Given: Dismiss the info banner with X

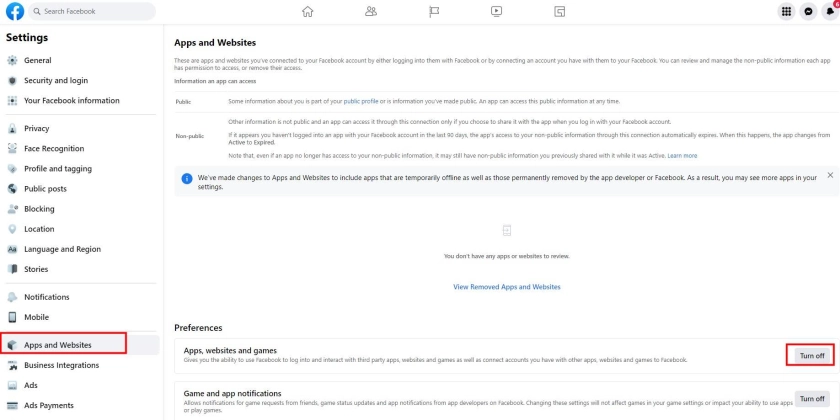Looking at the screenshot, I should (833, 176).
